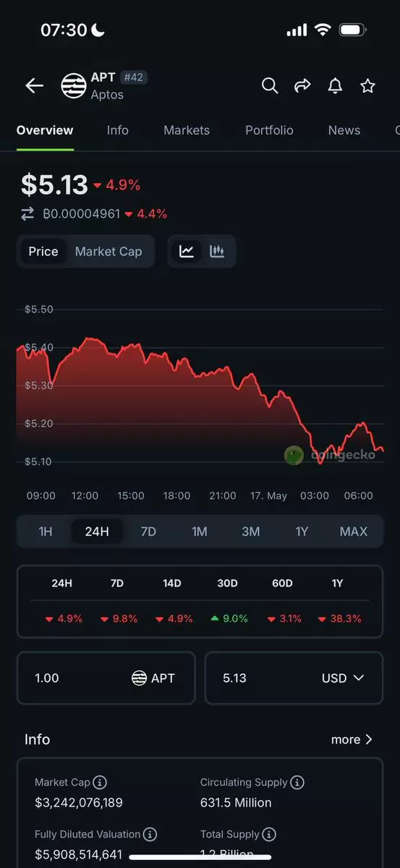Choose the 7D time range
This screenshot has width=400, height=868.
[x=148, y=532]
